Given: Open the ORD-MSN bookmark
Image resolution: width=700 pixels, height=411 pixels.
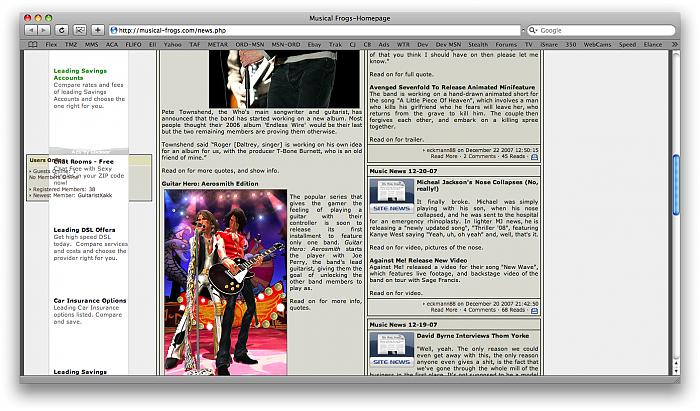Looking at the screenshot, I should pyautogui.click(x=250, y=45).
